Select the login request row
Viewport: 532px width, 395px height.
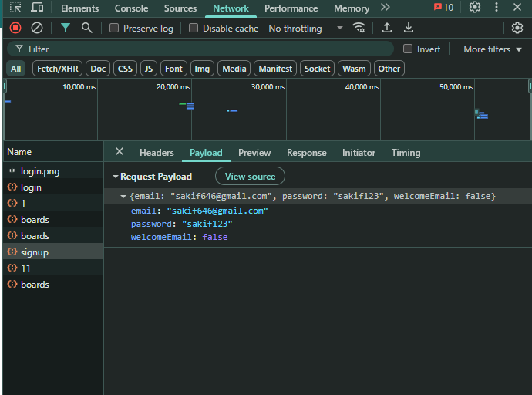coord(53,187)
